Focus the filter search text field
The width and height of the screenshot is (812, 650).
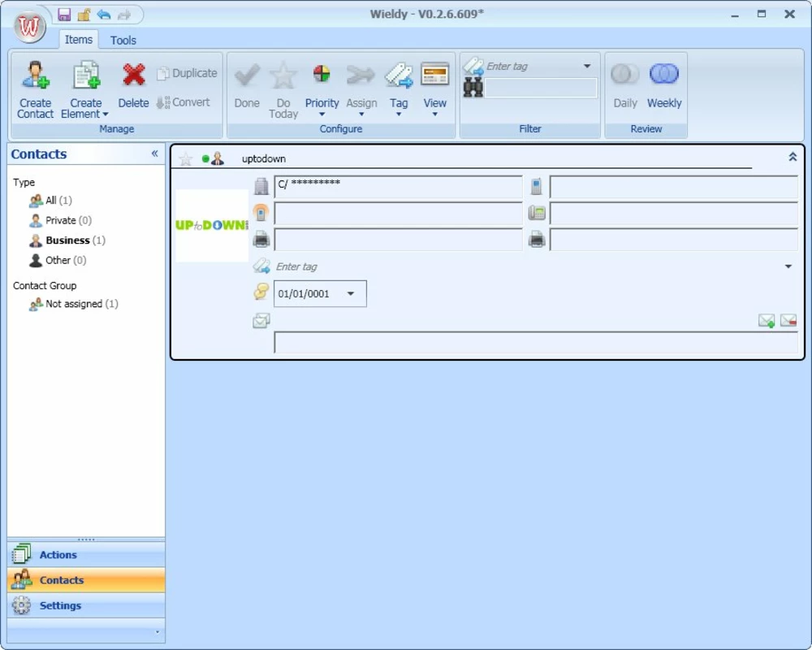541,88
